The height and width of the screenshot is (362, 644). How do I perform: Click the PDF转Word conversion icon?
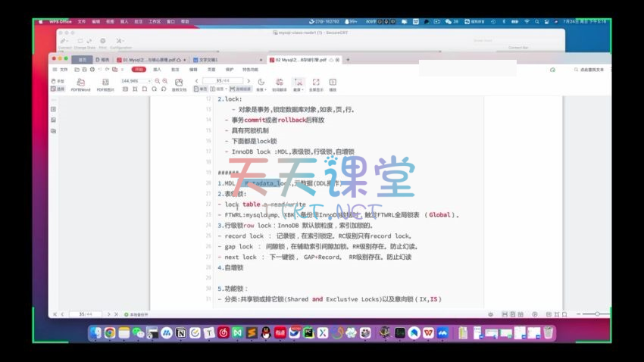[x=80, y=82]
